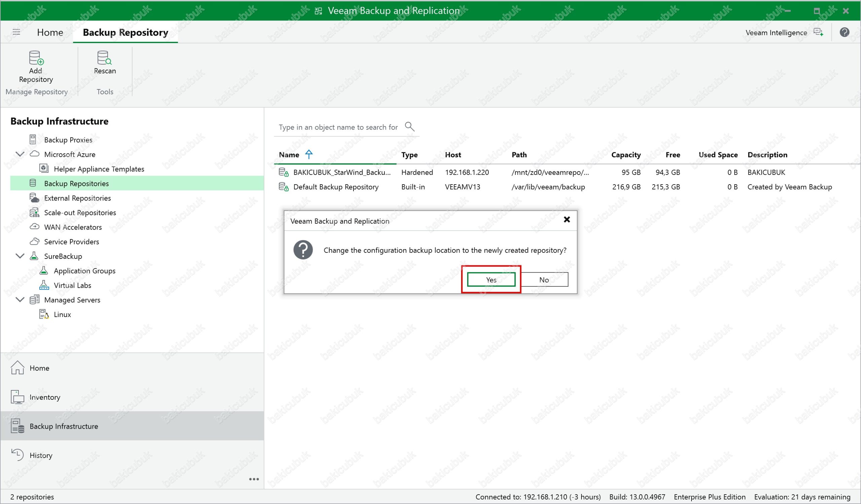
Task: Select the Backup Repository ribbon tab
Action: [125, 32]
